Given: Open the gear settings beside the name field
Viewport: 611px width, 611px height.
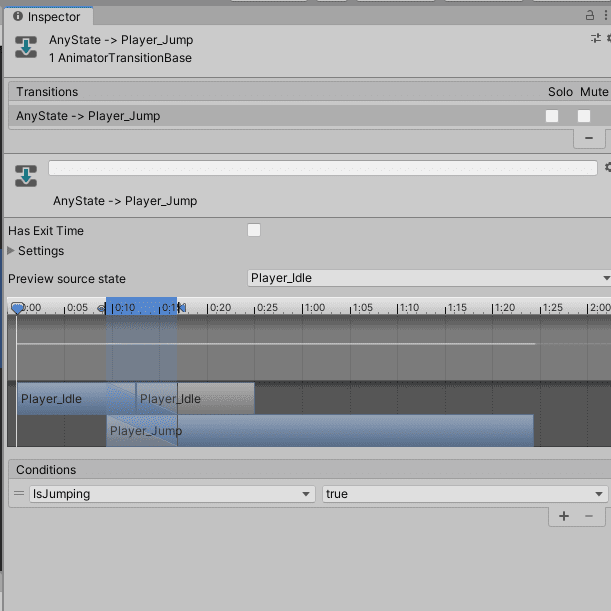Looking at the screenshot, I should coord(606,168).
